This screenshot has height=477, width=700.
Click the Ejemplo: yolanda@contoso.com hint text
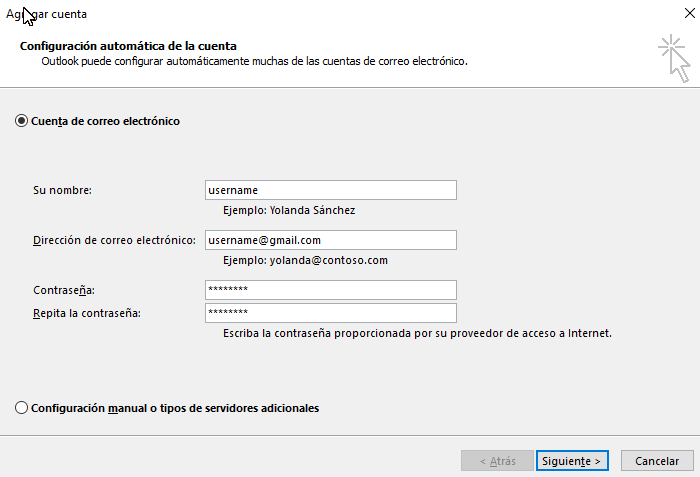click(x=305, y=260)
